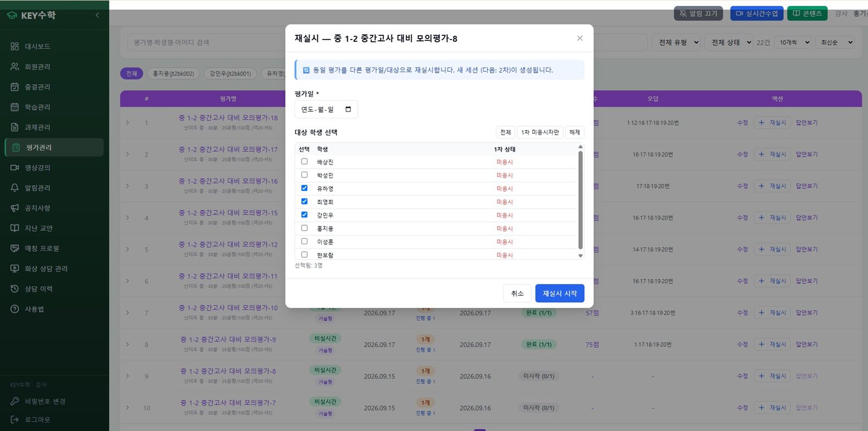Screen dimensions: 868x431
Task: Check the box for student 배상진
Action: [x=304, y=161]
